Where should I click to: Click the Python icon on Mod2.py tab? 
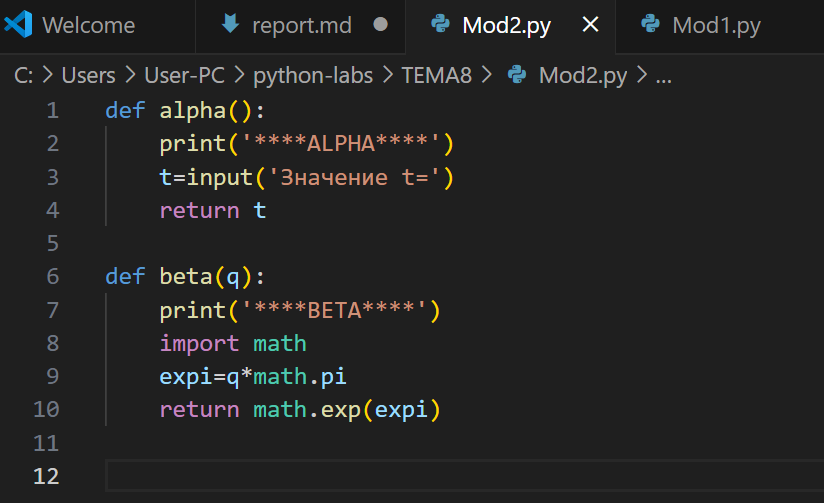click(x=440, y=25)
